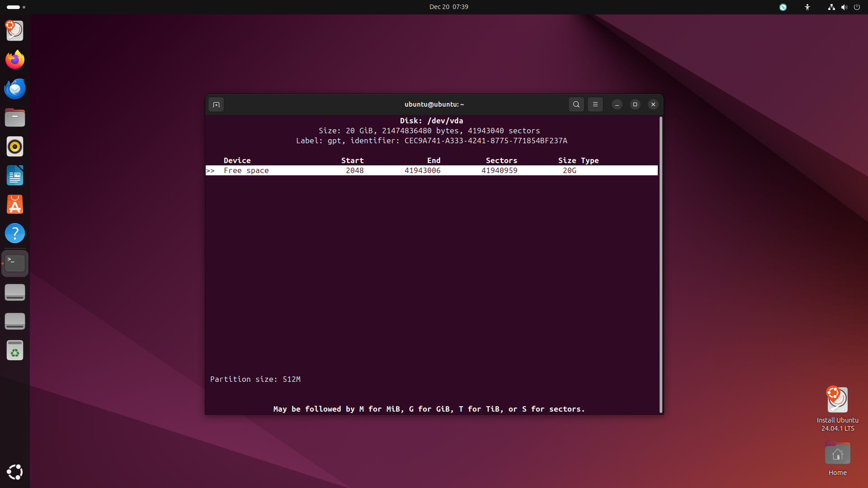Open the terminal hamburger menu
The image size is (868, 488).
point(595,104)
